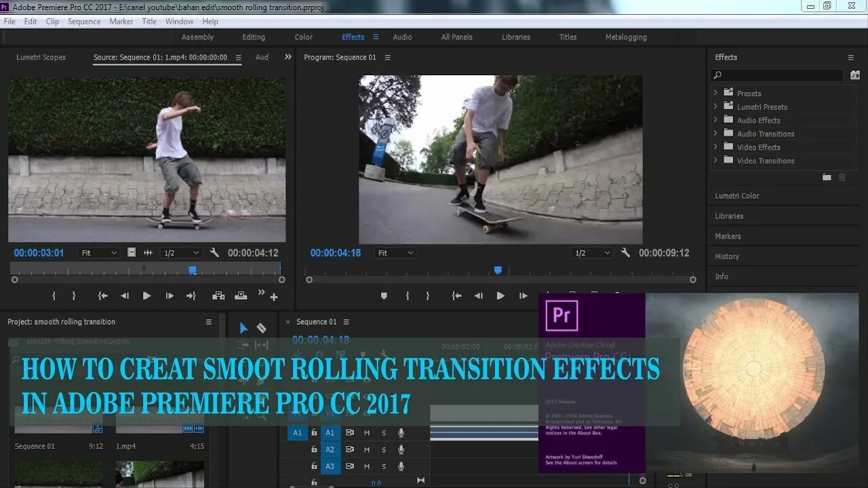Go to In point in Program monitor
The width and height of the screenshot is (868, 488).
(x=456, y=296)
